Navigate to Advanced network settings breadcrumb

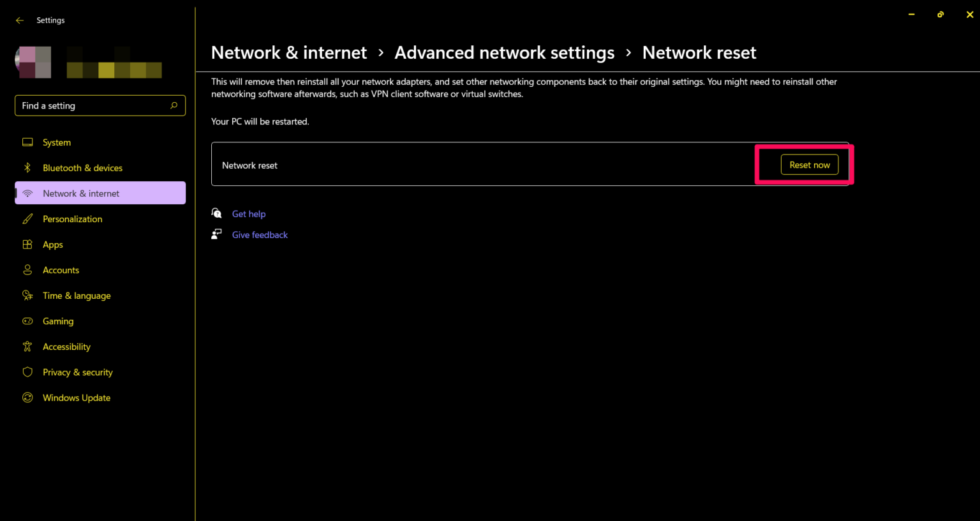[x=504, y=52]
